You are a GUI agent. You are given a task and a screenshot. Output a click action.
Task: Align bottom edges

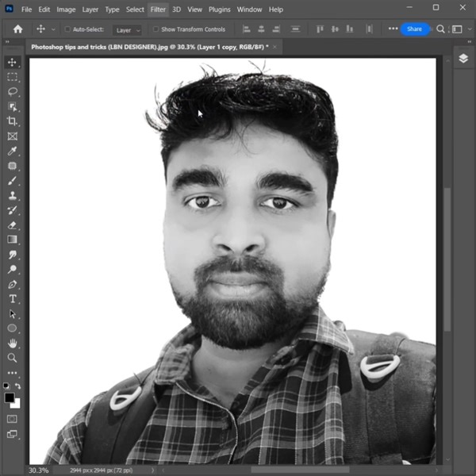(x=350, y=29)
